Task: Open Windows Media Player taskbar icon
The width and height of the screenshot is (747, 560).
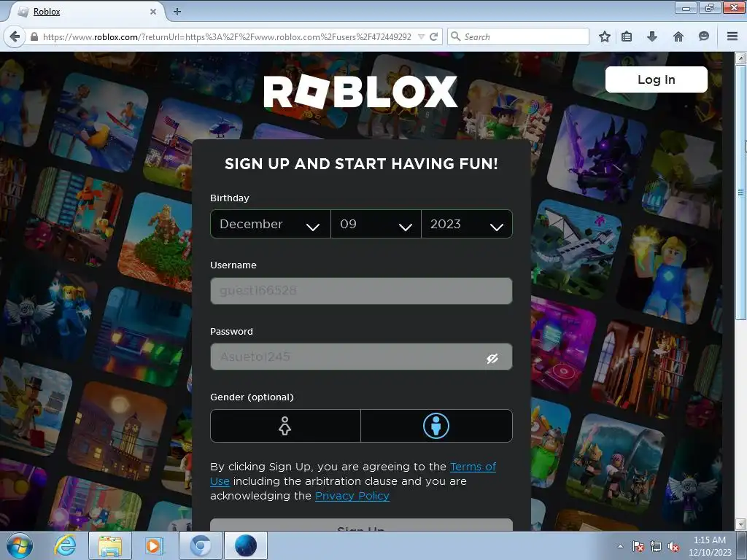Action: [154, 545]
